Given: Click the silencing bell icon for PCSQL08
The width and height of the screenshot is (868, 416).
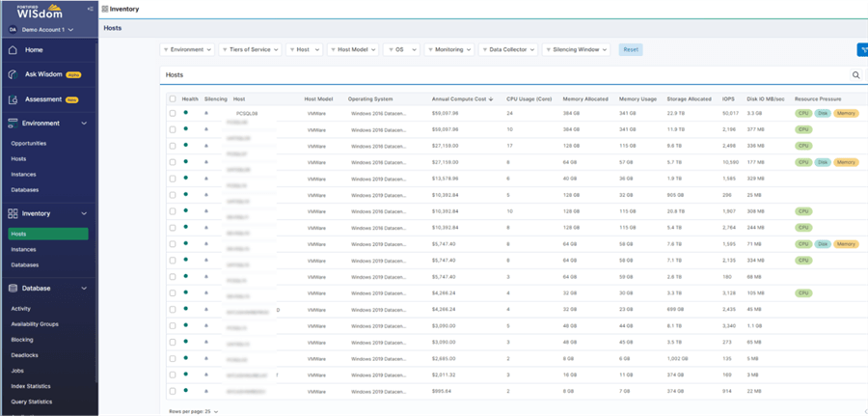Looking at the screenshot, I should coord(205,113).
